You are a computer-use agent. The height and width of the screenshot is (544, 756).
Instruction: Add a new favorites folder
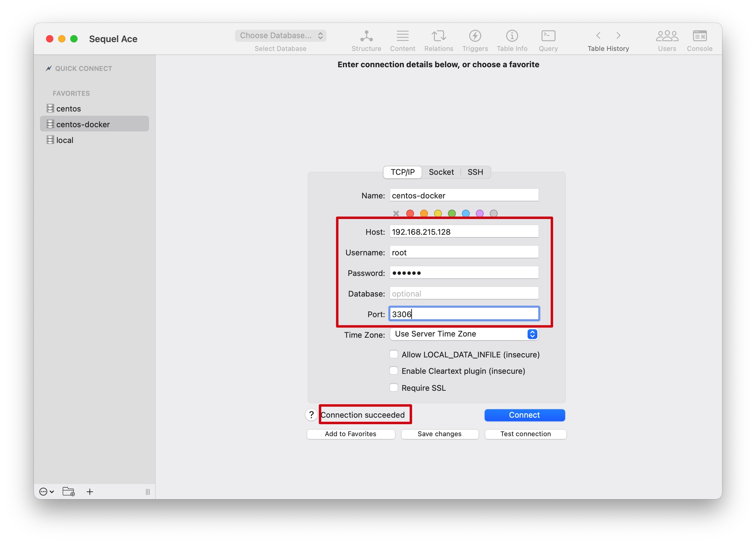coord(69,492)
